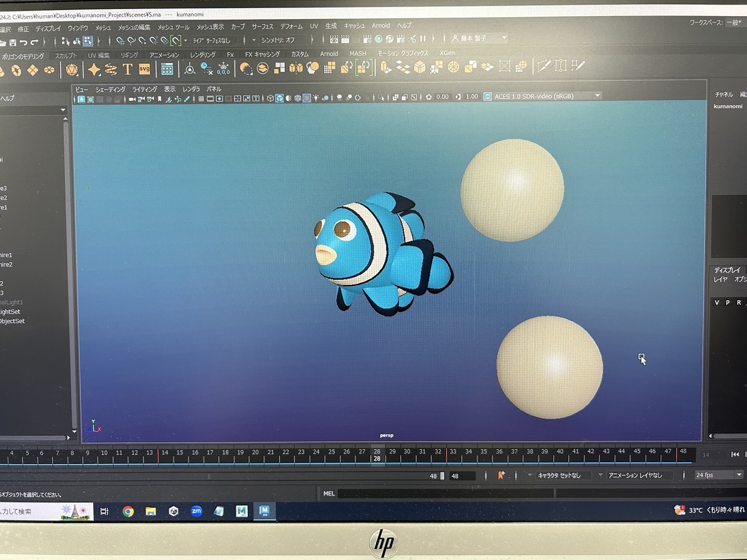Click the Freeze Transformations snowflake shelf icon

(x=223, y=69)
